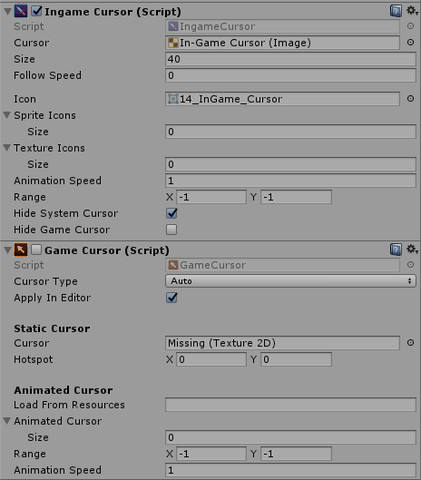Collapse the Animated Cursor array

(x=7, y=421)
